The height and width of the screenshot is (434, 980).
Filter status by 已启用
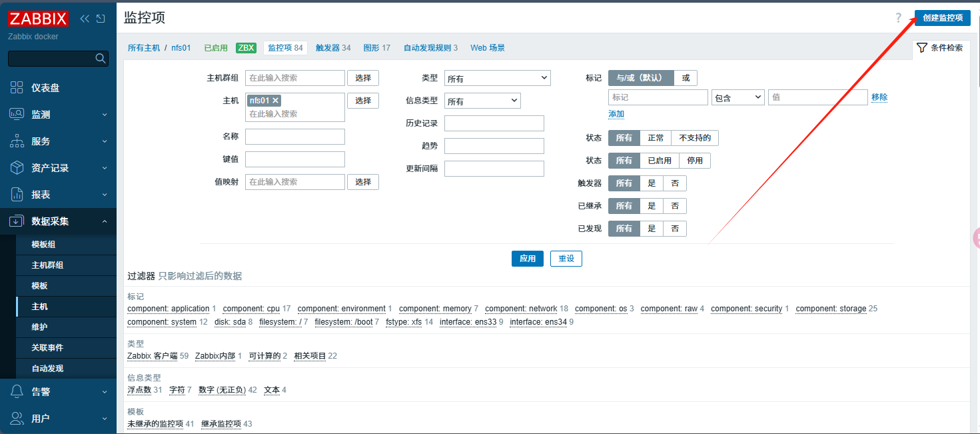point(660,161)
